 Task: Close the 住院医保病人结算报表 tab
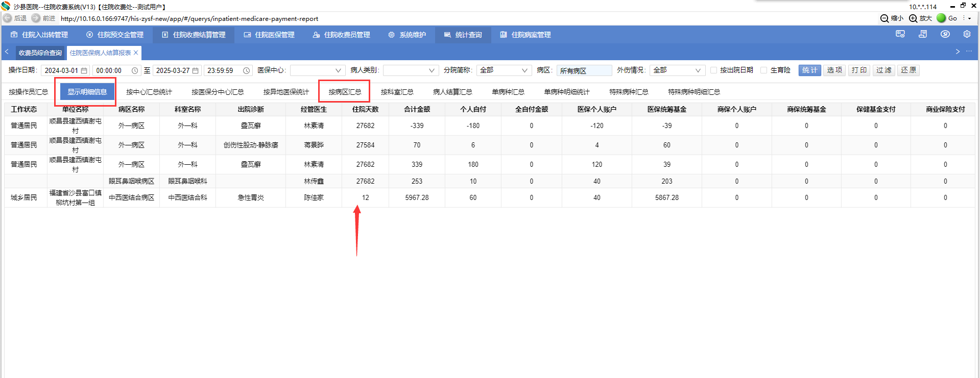point(136,53)
